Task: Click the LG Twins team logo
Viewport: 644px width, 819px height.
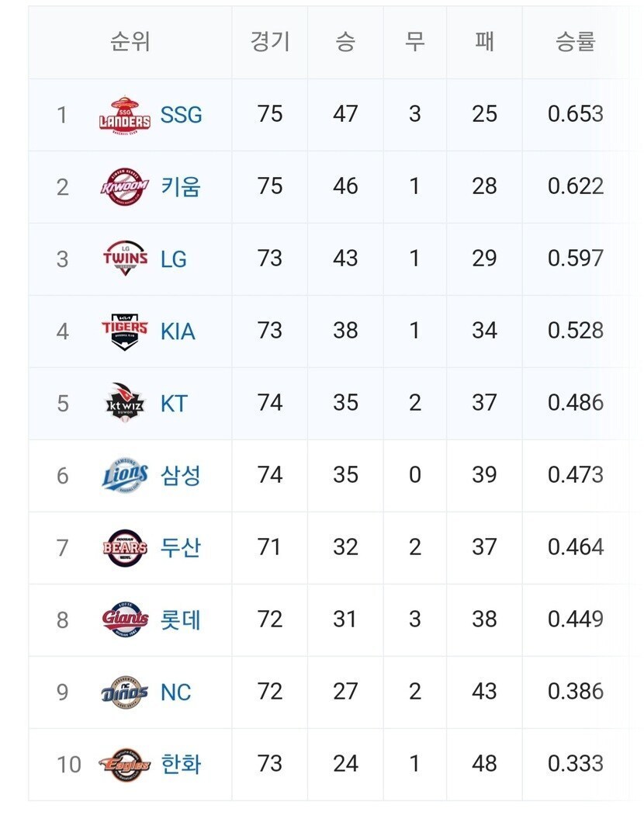Action: tap(124, 259)
